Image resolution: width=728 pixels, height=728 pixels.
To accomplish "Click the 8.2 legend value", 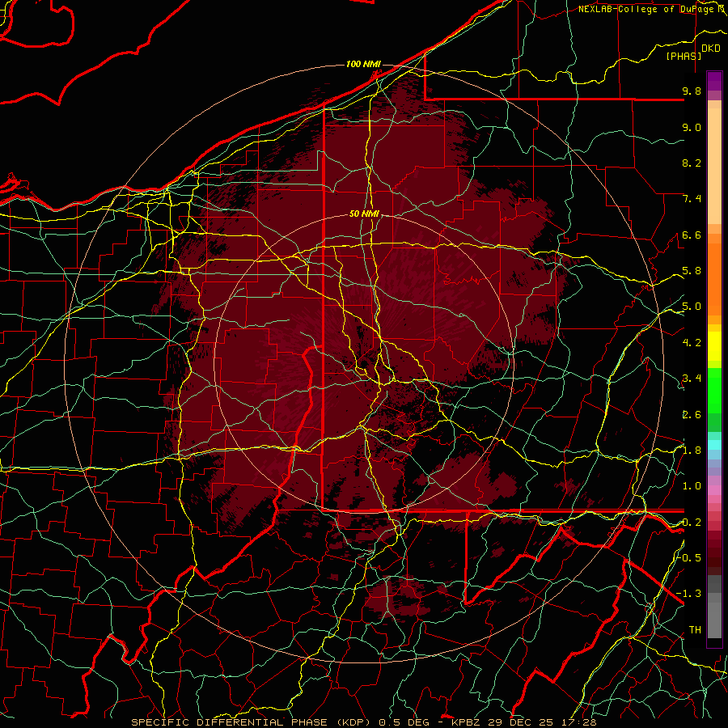I will [x=692, y=163].
